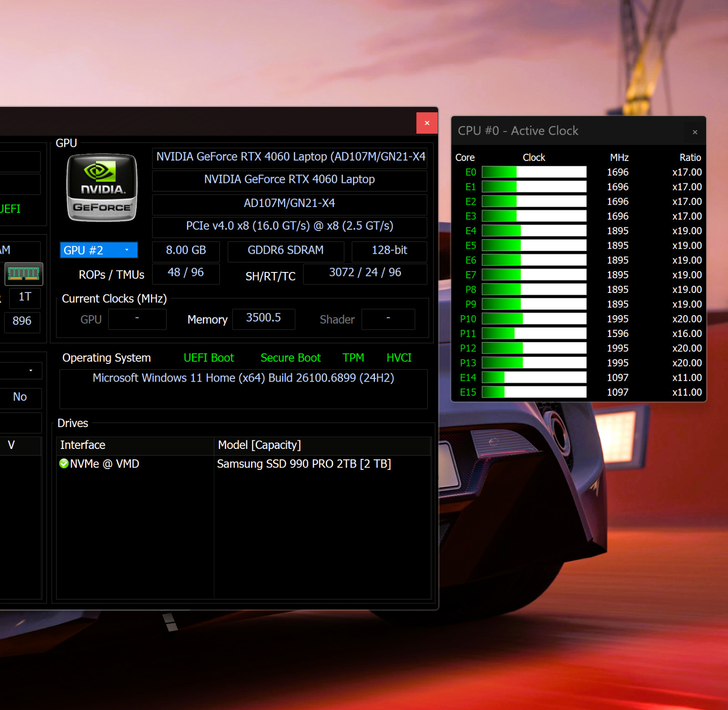Click the HVCI indicator
728x710 pixels.
(399, 358)
